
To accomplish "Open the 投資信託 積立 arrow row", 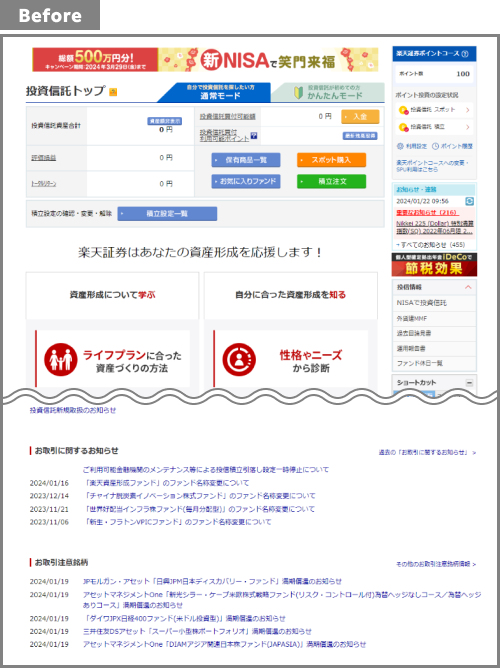I will (x=434, y=127).
